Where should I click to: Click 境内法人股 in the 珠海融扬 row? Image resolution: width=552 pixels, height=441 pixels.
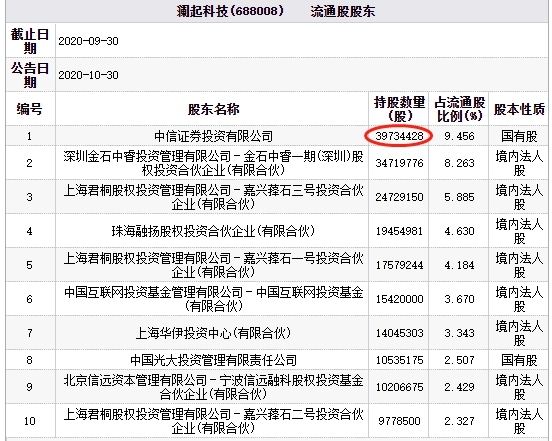pos(519,231)
